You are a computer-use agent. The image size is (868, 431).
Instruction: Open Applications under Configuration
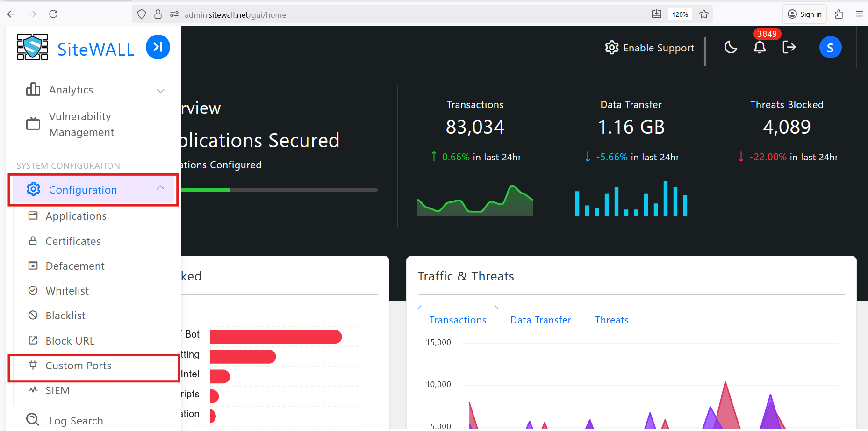[76, 216]
